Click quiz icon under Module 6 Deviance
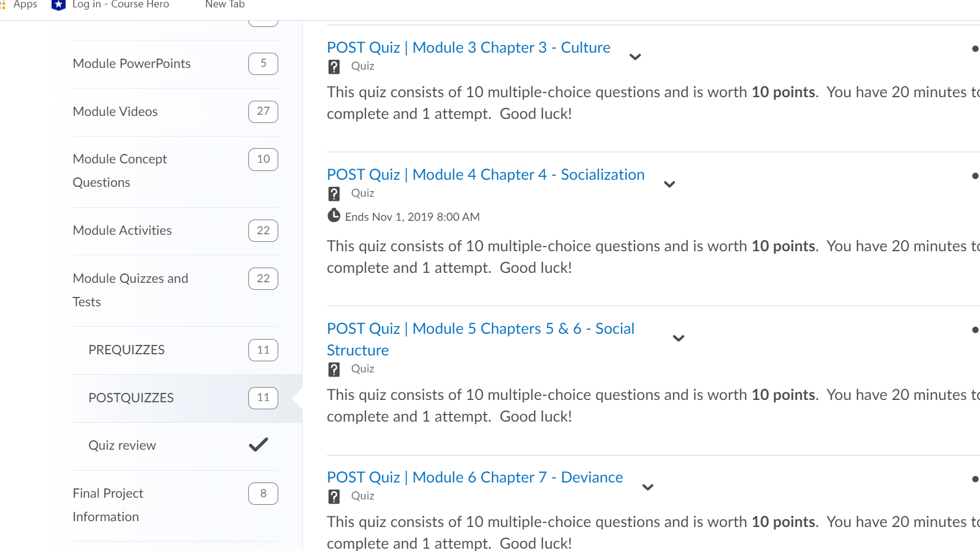Screen dimensions: 980x551 [x=334, y=497]
